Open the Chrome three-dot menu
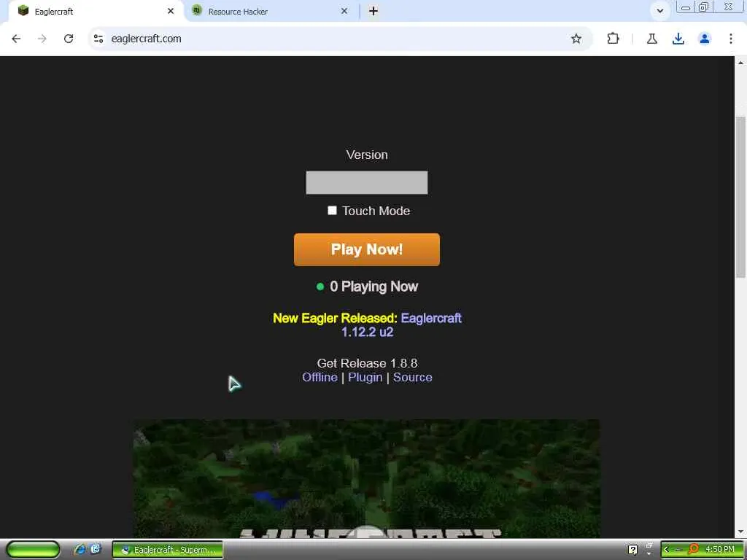The image size is (747, 560). 731,39
